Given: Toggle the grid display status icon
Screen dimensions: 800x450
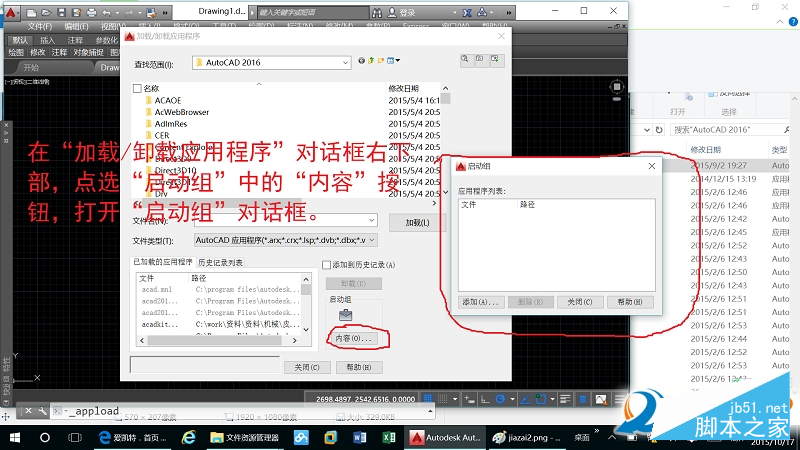Looking at the screenshot, I should pos(428,399).
